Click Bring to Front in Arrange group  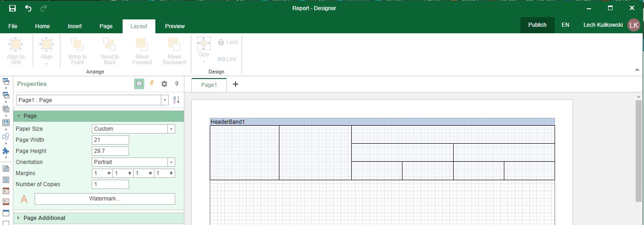pos(77,51)
